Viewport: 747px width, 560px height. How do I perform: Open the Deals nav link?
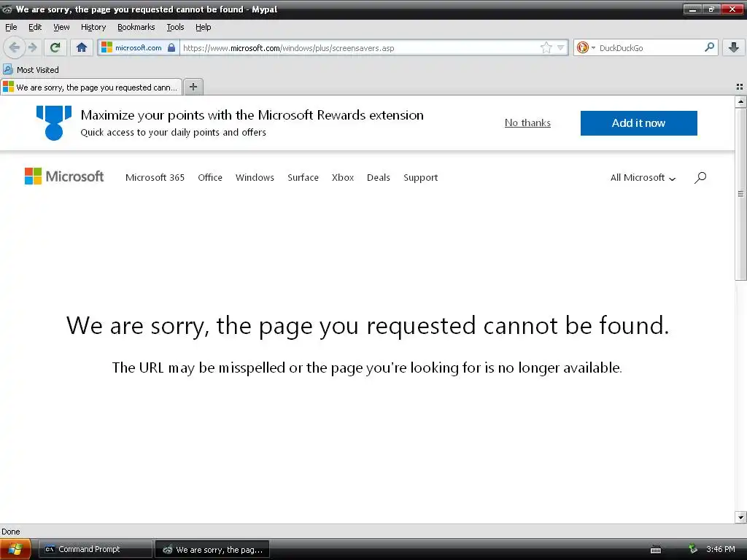[x=379, y=178]
